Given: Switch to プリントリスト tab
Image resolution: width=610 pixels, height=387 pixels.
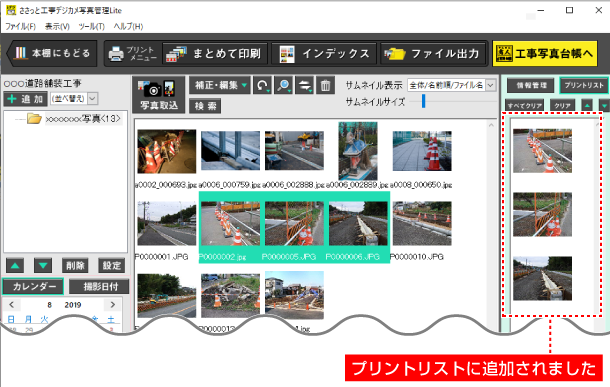Looking at the screenshot, I should 584,85.
